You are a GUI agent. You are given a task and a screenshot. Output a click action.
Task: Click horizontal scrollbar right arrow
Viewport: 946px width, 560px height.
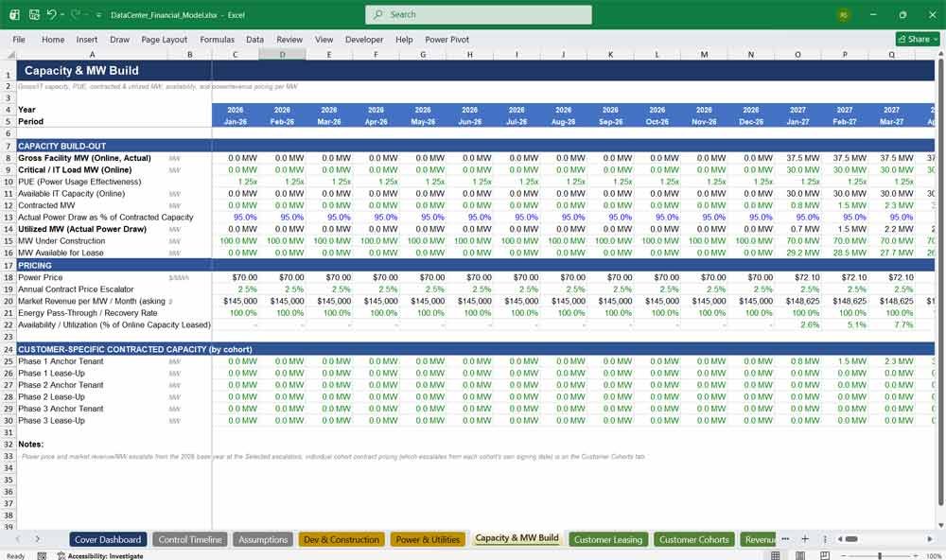point(930,539)
